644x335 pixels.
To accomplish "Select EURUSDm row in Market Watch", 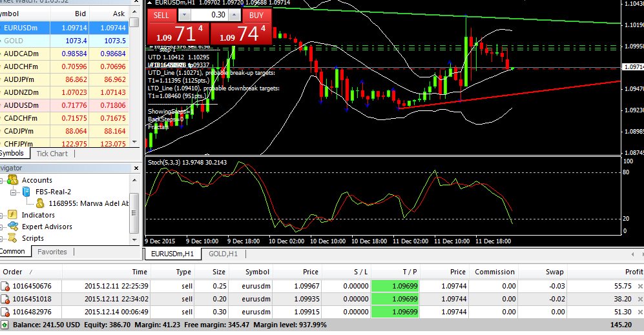I will [x=64, y=28].
